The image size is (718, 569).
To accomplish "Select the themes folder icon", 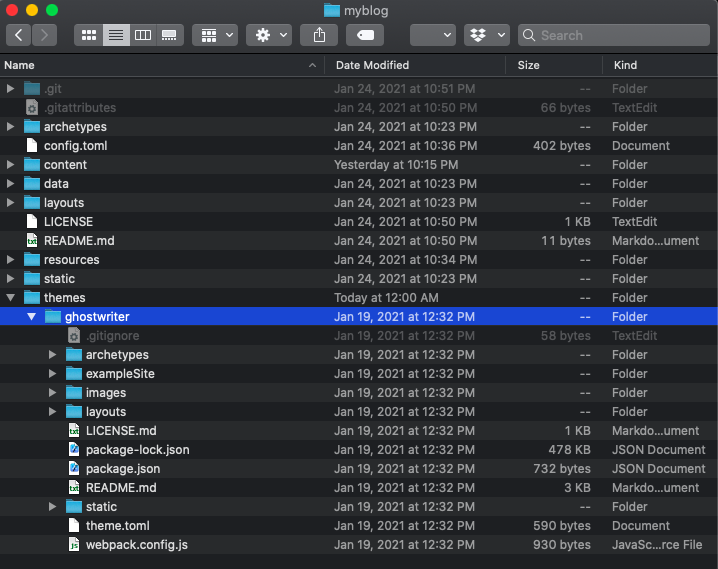I will tap(32, 298).
